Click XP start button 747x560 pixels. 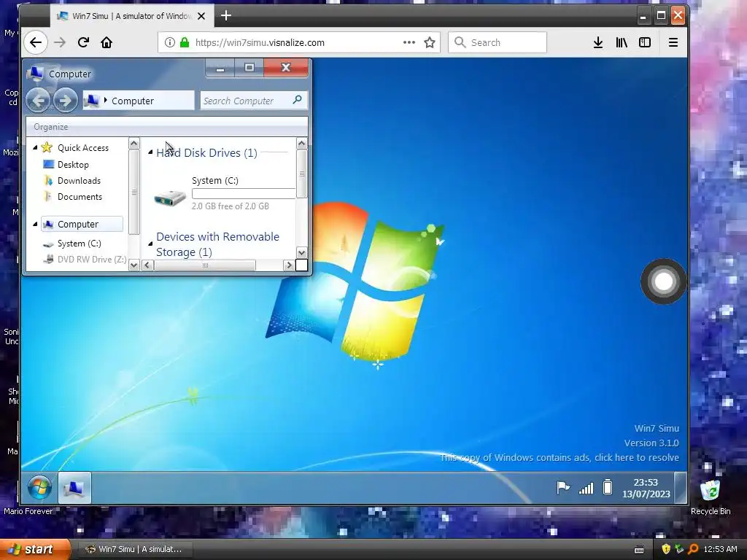(x=36, y=549)
